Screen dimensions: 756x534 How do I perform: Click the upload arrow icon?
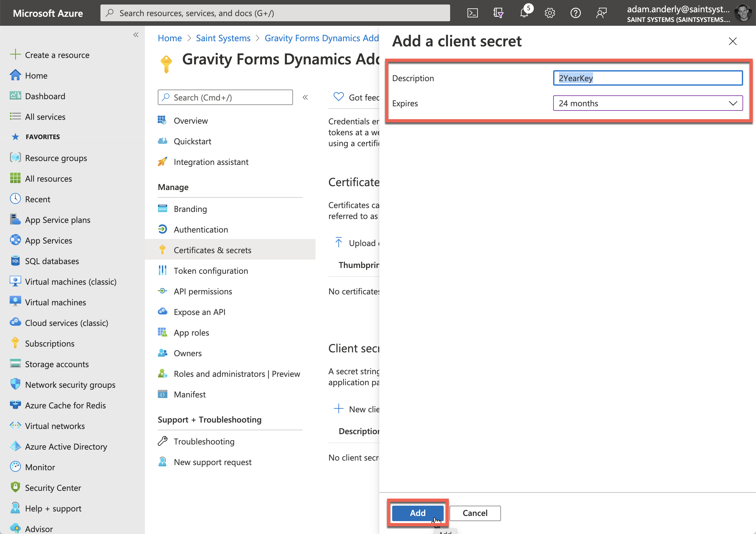[338, 243]
